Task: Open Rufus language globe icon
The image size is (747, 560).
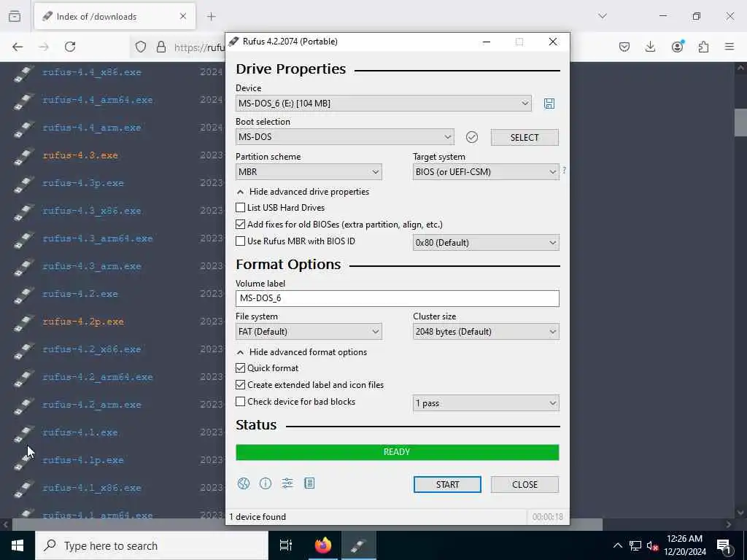Action: (x=244, y=484)
